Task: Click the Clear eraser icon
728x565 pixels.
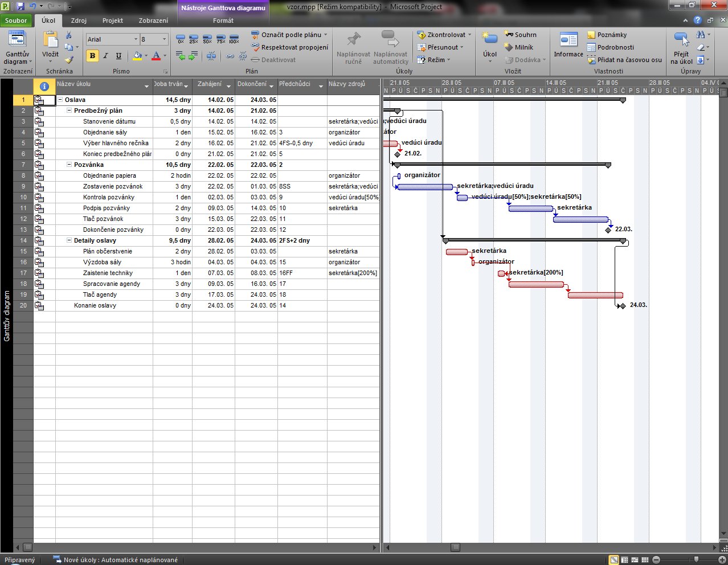Action: (701, 47)
